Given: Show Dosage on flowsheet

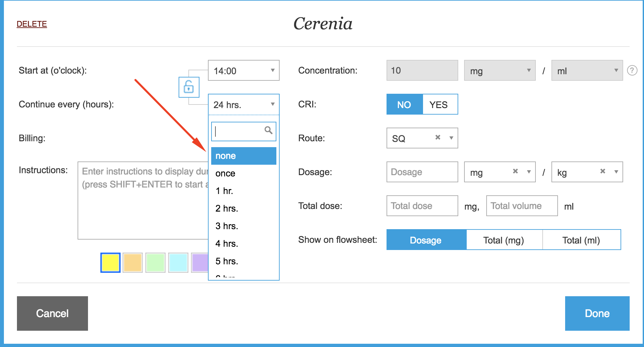Looking at the screenshot, I should (426, 240).
